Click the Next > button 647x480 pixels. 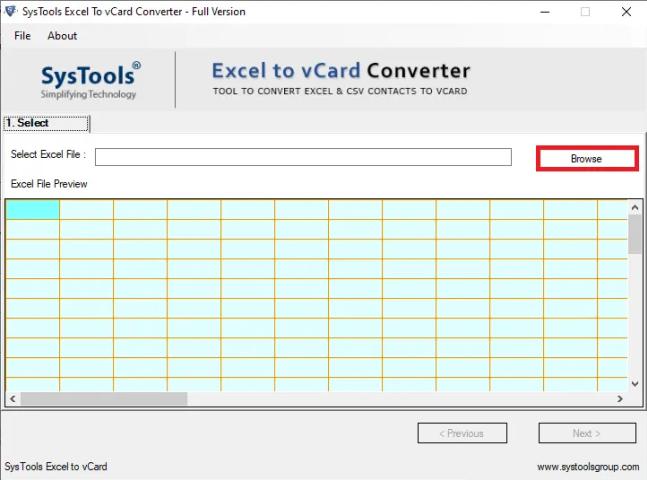click(587, 433)
